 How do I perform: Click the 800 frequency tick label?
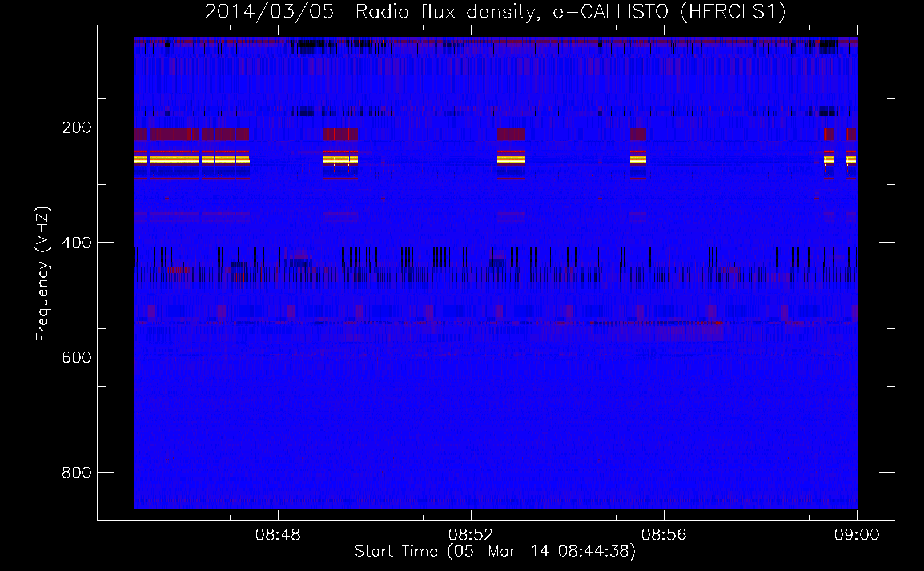77,473
